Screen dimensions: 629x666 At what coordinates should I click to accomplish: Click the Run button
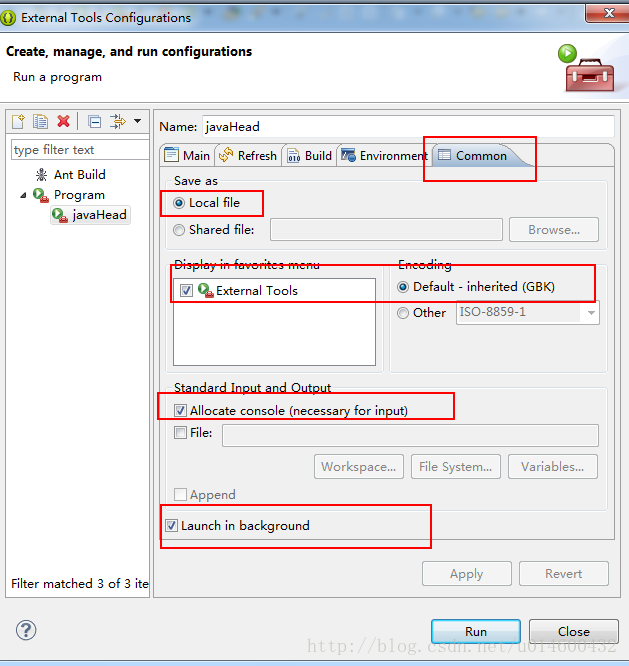[x=476, y=631]
